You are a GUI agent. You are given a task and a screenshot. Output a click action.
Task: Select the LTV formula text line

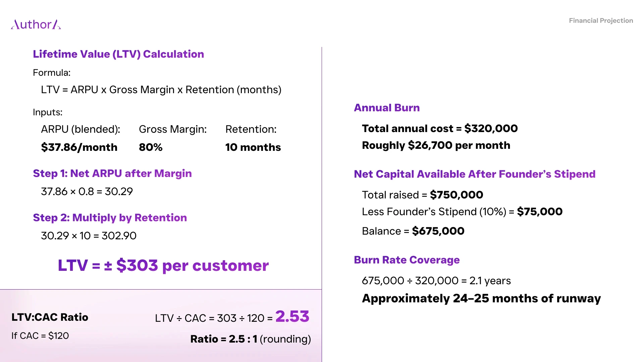click(x=161, y=90)
